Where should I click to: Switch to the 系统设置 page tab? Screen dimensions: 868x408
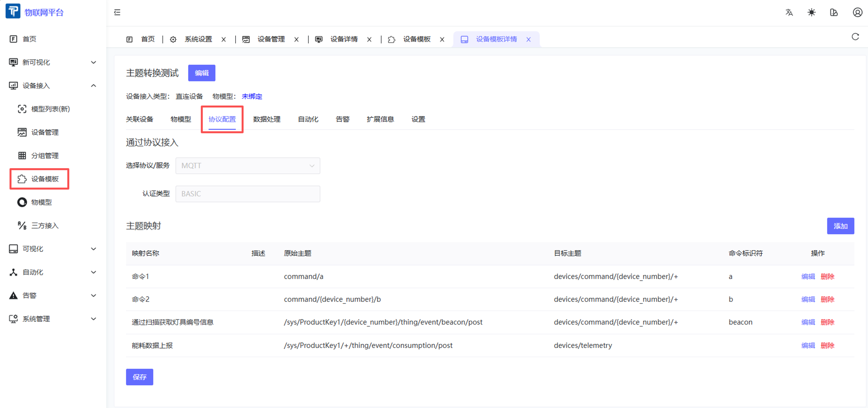pos(198,40)
